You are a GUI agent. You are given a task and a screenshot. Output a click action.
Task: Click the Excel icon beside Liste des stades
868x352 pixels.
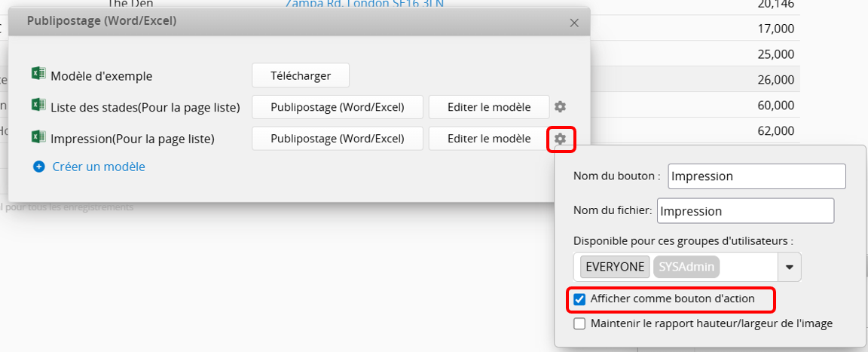[x=38, y=106]
